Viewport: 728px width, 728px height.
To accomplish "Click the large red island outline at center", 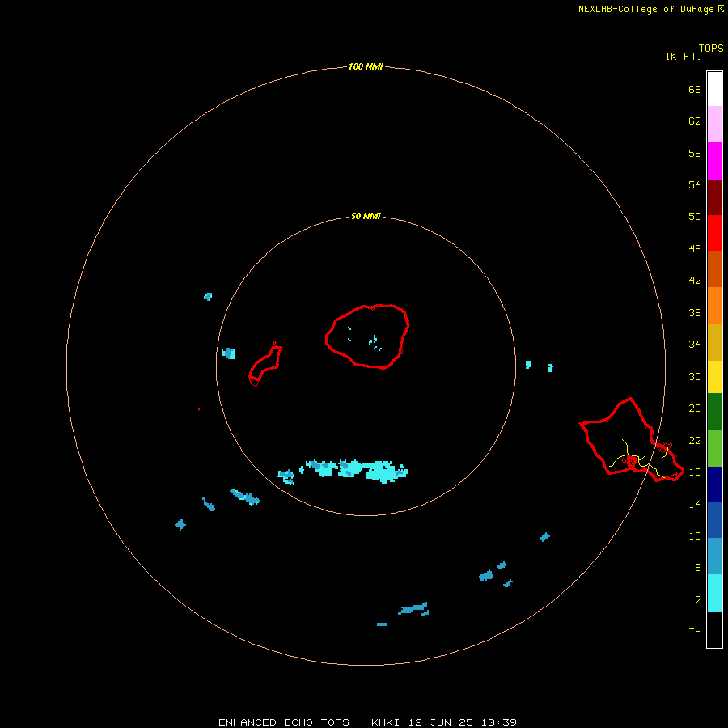I will (366, 336).
